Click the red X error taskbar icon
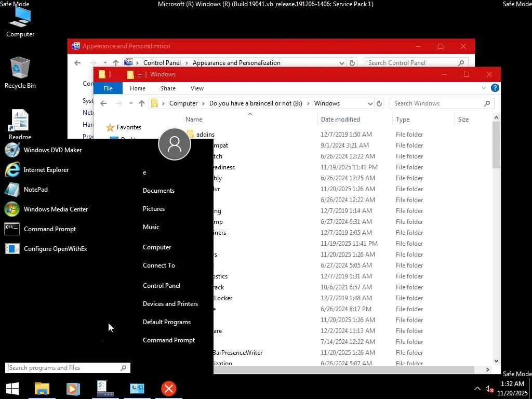Screen dimensions: 532x399 point(169,389)
